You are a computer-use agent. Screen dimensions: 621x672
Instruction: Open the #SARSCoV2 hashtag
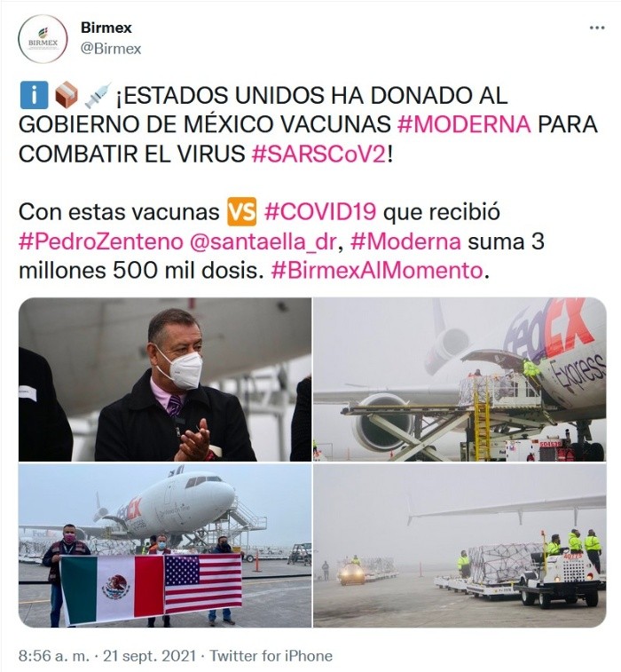[319, 154]
